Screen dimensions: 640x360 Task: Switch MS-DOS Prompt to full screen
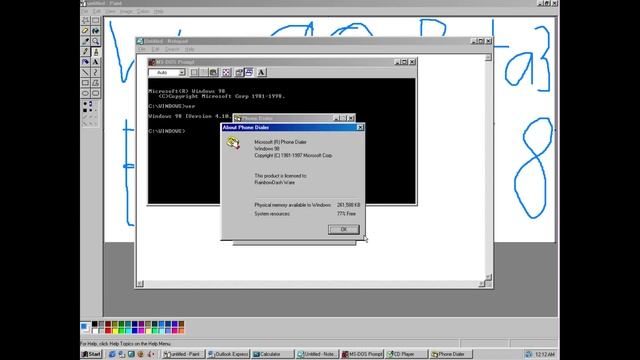226,72
